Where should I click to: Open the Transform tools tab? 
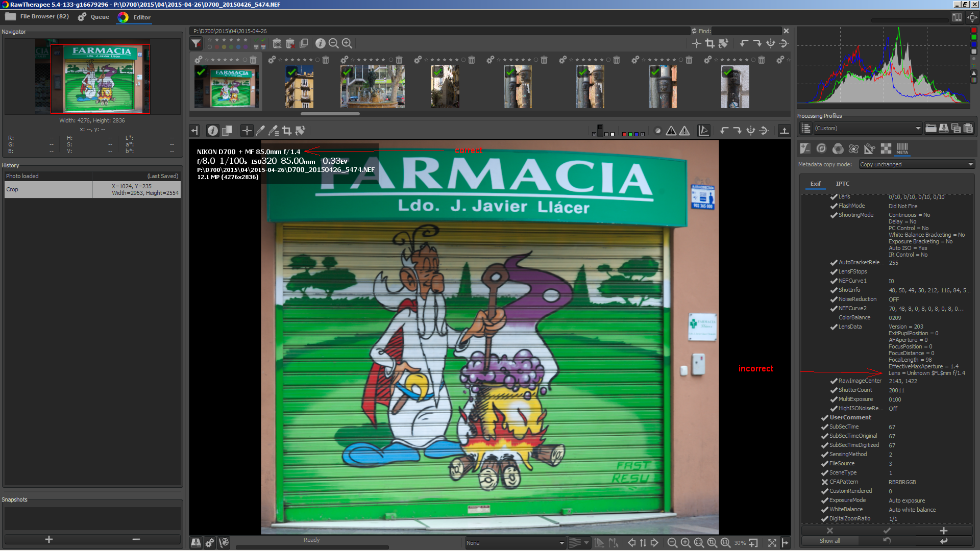point(870,148)
